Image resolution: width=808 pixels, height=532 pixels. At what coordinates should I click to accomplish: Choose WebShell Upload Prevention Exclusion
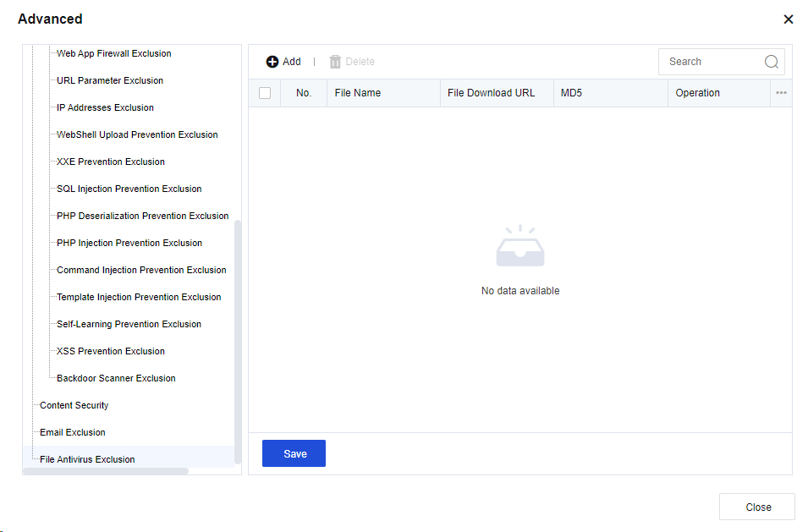pos(137,134)
